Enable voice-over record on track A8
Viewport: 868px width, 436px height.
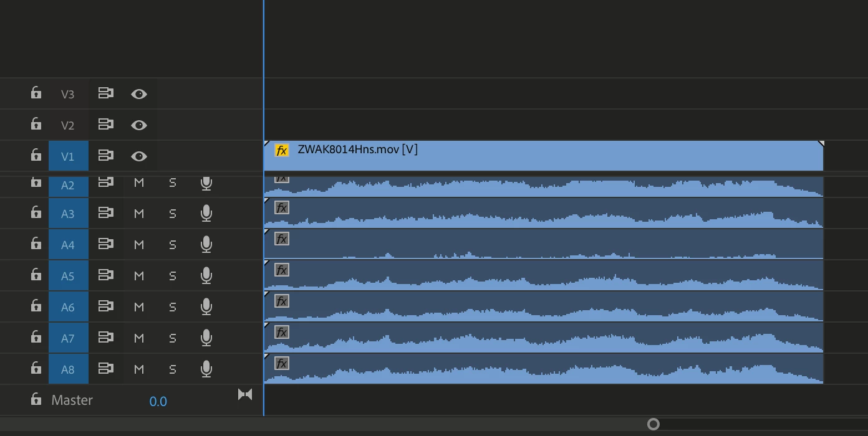click(x=206, y=369)
